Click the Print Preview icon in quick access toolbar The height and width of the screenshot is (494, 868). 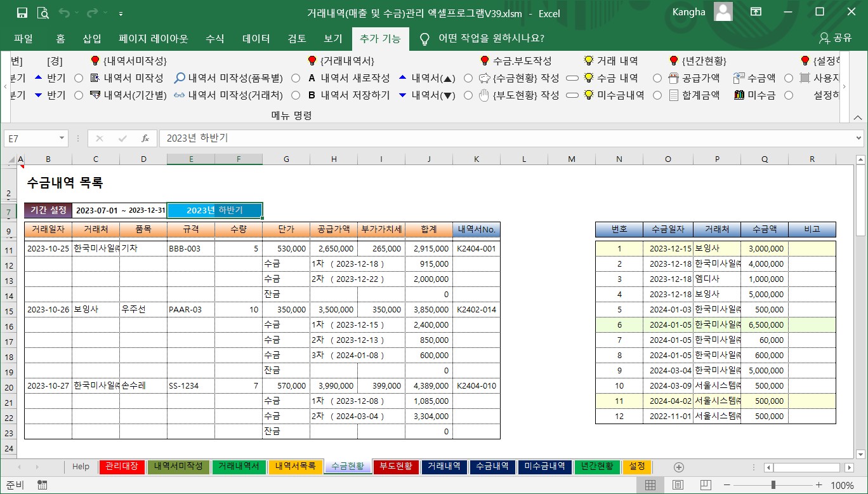pyautogui.click(x=43, y=13)
